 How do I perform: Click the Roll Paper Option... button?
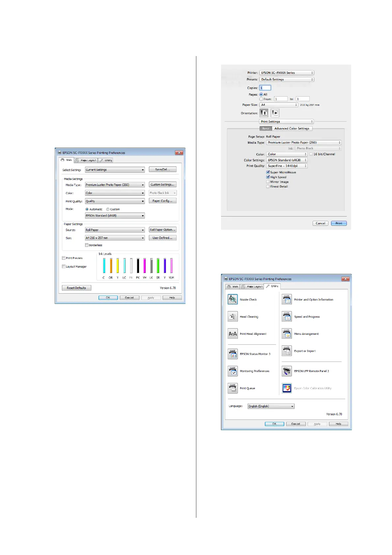(162, 230)
